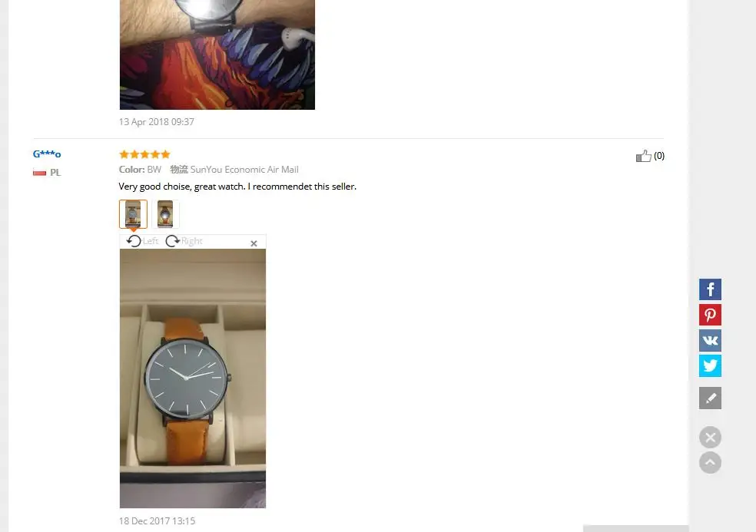
Task: Like G***o's review with thumbs up
Action: [643, 156]
